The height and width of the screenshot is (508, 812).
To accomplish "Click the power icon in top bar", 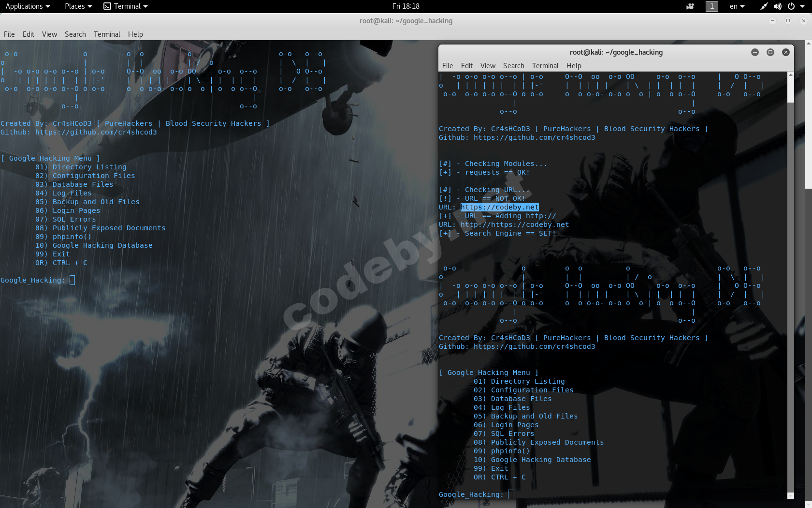I will pos(791,6).
